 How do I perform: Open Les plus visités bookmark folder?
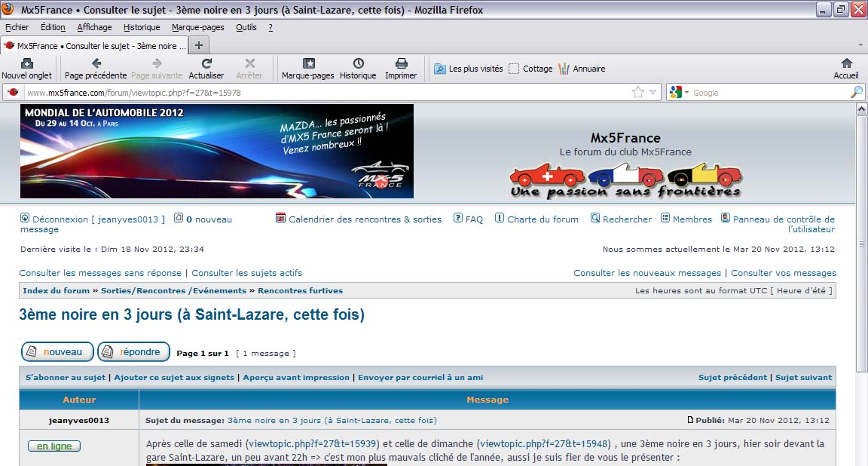pos(469,69)
